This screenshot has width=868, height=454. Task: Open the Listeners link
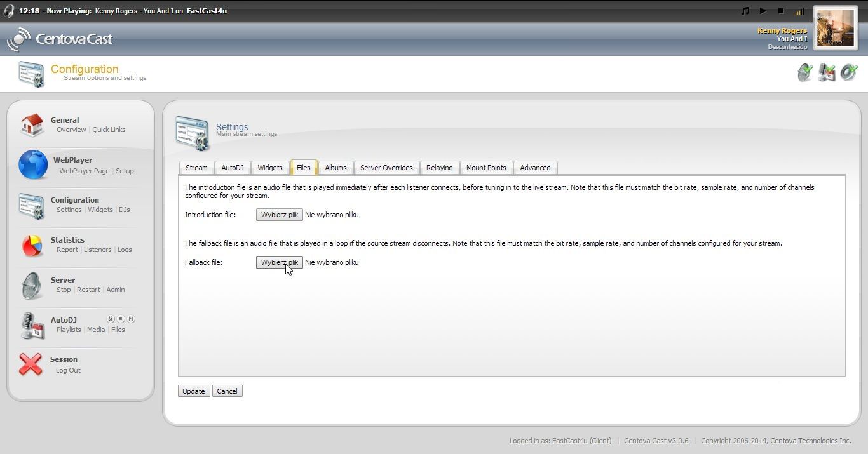click(x=98, y=250)
